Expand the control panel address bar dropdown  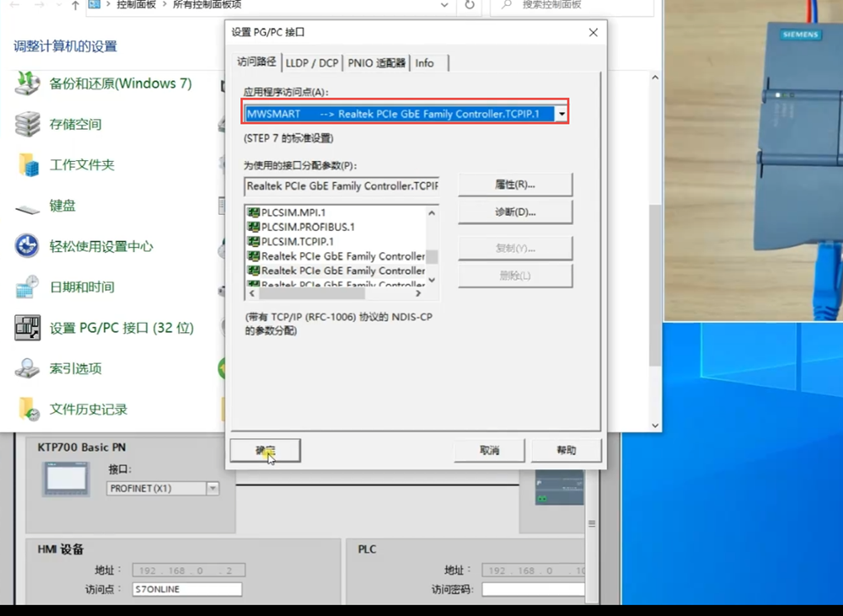tap(444, 5)
